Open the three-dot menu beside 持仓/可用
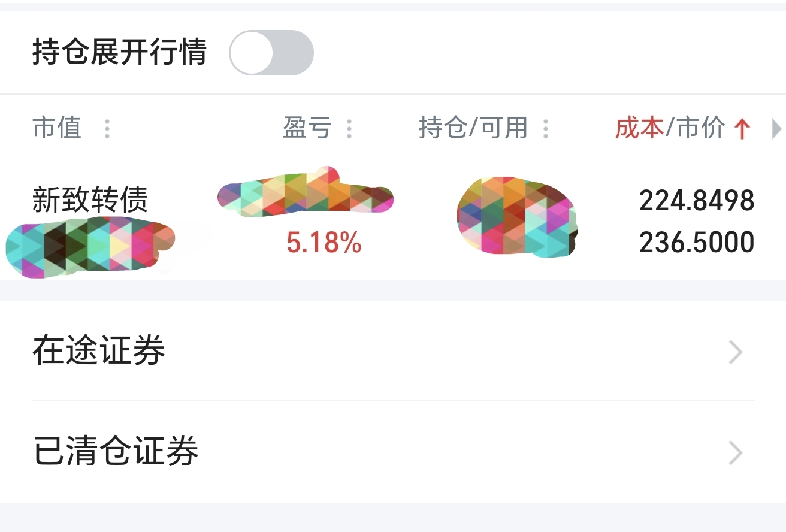 [x=545, y=129]
